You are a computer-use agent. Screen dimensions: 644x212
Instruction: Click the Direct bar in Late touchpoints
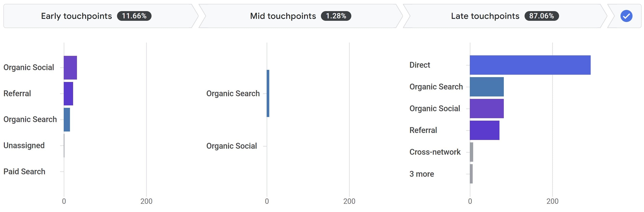pyautogui.click(x=530, y=65)
